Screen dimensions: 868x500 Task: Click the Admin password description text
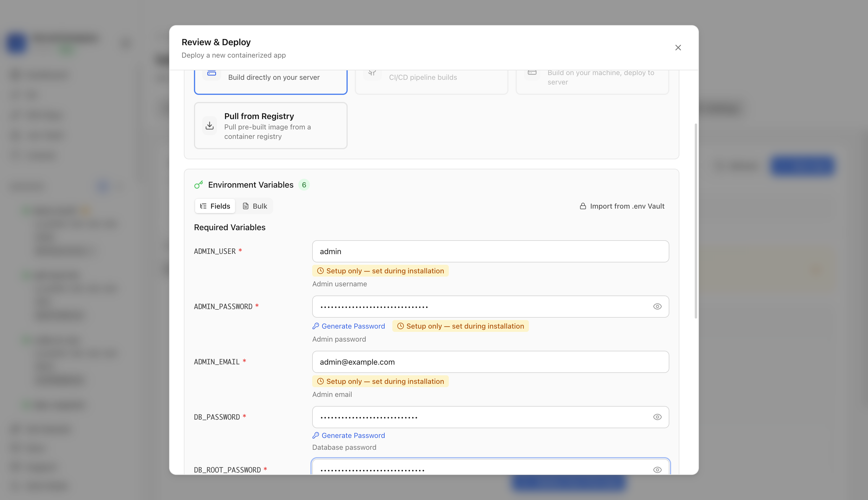pyautogui.click(x=339, y=339)
